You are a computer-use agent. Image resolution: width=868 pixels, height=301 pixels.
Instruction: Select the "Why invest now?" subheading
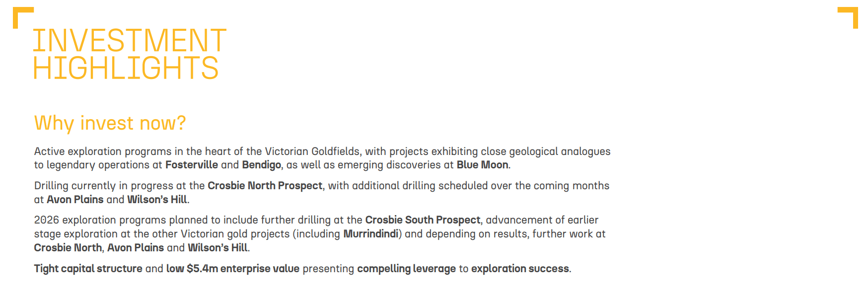click(110, 123)
